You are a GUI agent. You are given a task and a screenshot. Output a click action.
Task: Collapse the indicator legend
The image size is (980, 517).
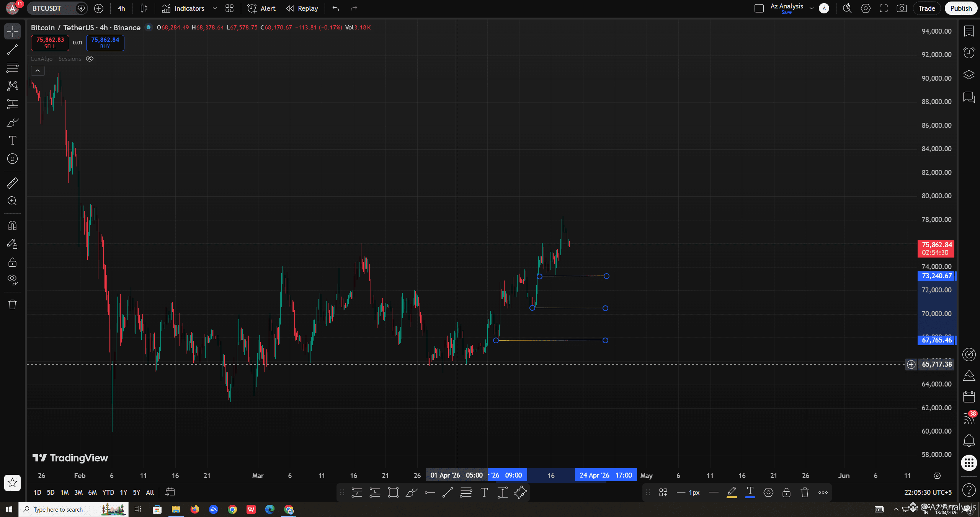tap(38, 71)
